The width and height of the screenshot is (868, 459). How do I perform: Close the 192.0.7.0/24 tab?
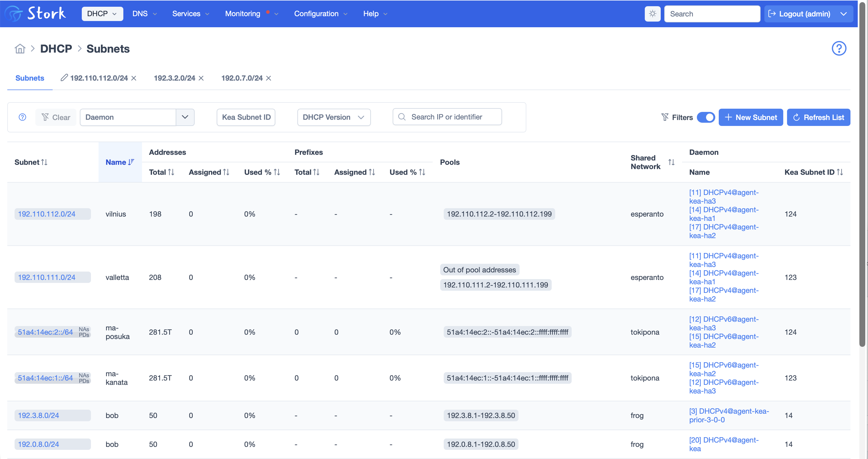[x=269, y=78]
